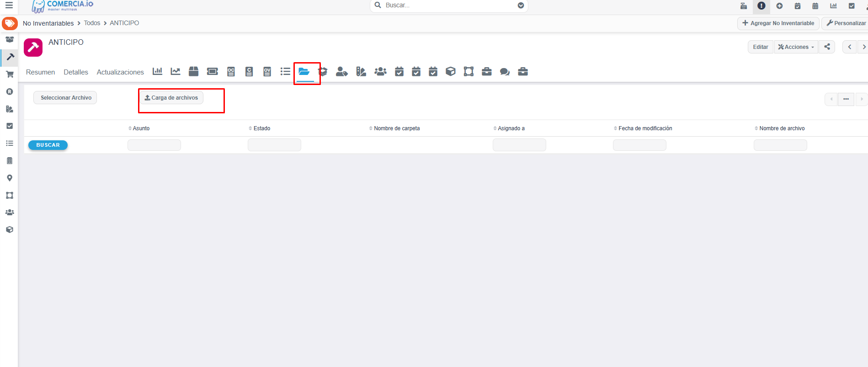Click the exclamation alert icon
The width and height of the screenshot is (868, 367).
761,6
